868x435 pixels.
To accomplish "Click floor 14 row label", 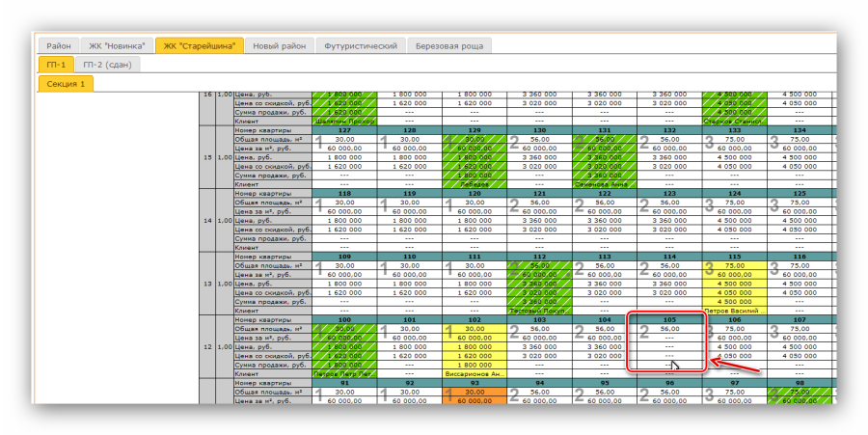I will 206,220.
